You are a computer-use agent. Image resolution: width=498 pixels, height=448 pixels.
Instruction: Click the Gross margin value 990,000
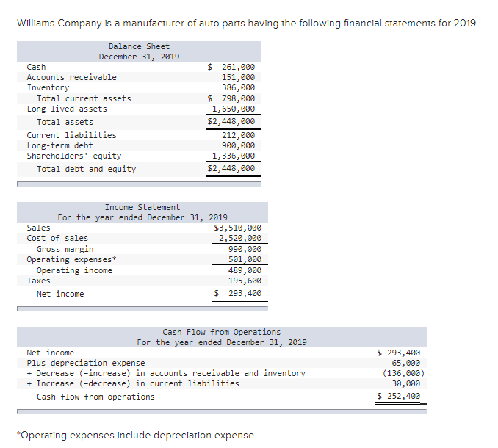(x=245, y=249)
